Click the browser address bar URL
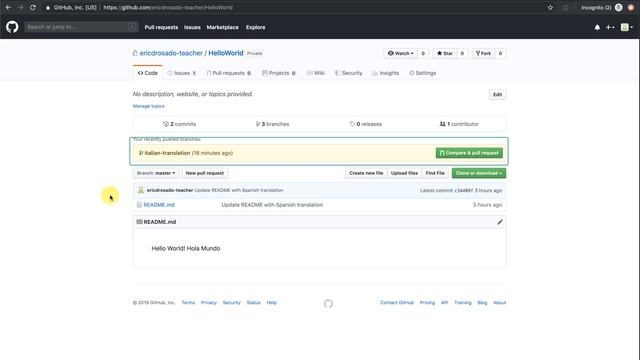This screenshot has width=640, height=360. click(x=168, y=7)
